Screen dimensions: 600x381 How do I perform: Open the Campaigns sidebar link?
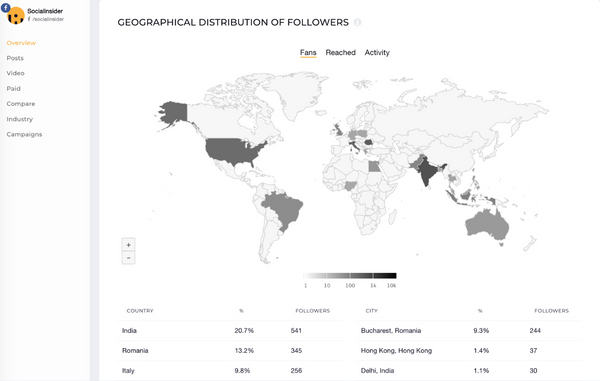pos(24,134)
